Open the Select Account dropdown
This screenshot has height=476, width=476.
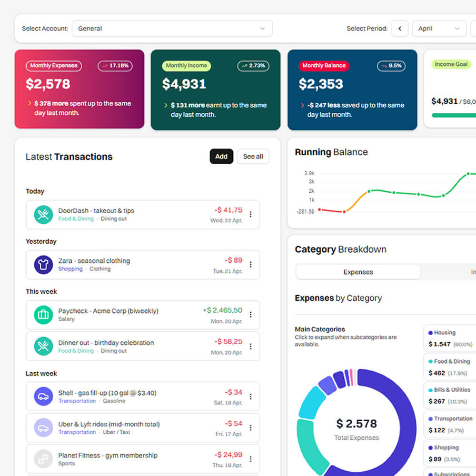[x=172, y=29]
